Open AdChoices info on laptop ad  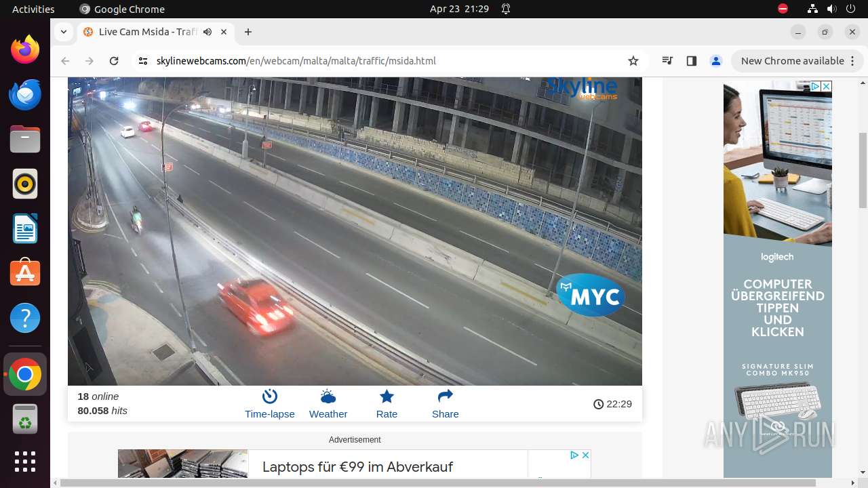point(574,455)
